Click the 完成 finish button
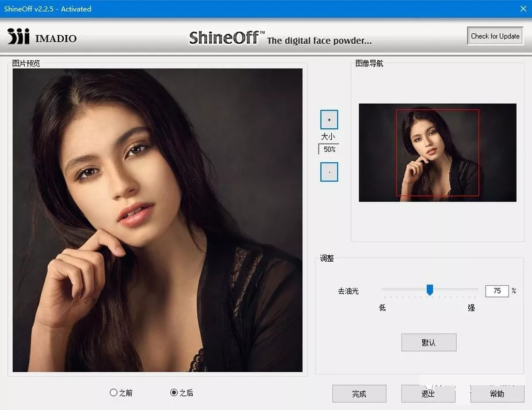 (359, 394)
